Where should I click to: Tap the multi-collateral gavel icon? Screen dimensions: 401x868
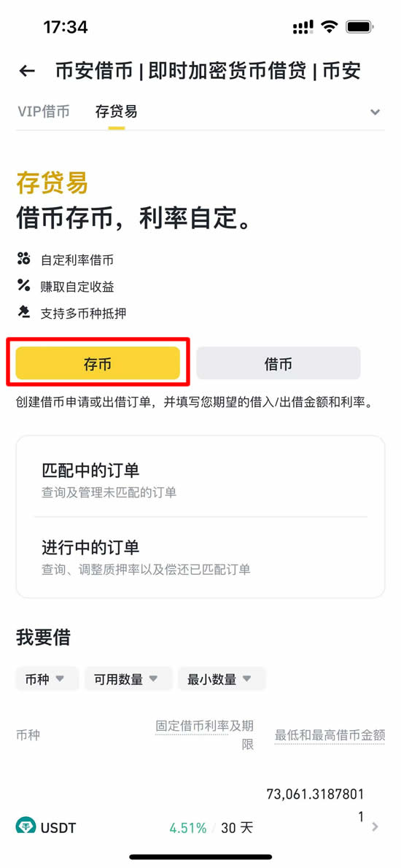click(x=23, y=313)
